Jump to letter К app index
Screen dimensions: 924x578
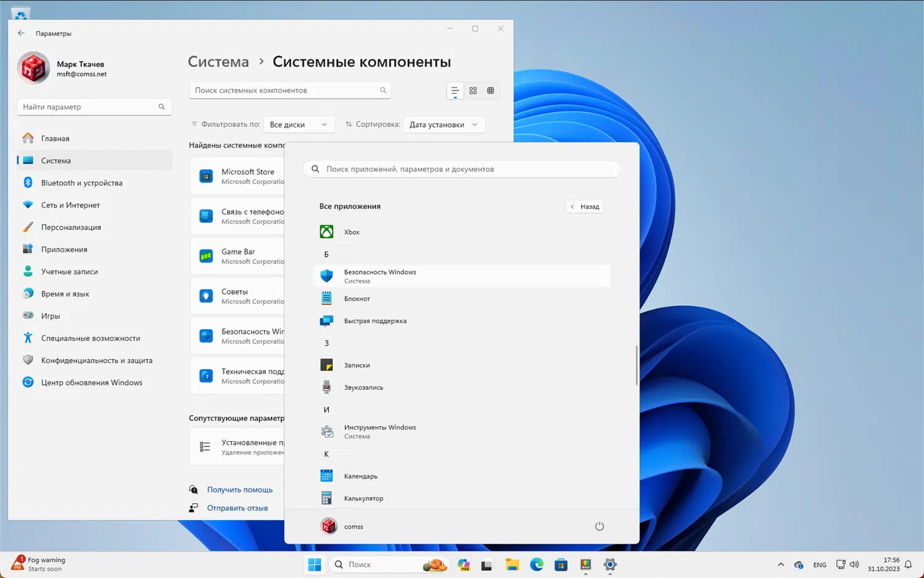tap(326, 454)
